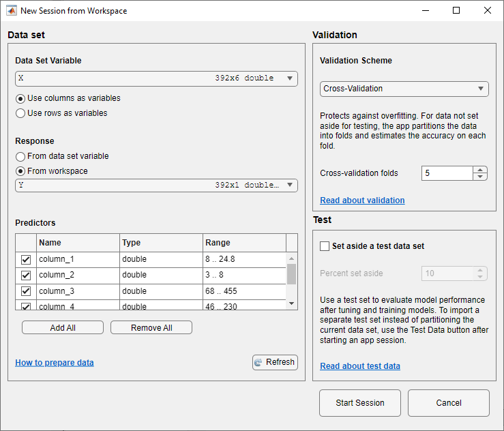The image size is (504, 431).
Task: Expand the response variable Y dropdown
Action: (156, 185)
